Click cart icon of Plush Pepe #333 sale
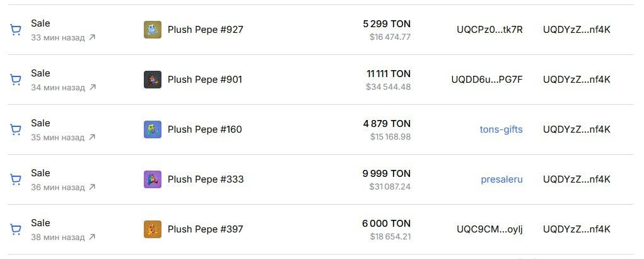Screen dimensions: 644x259 point(16,179)
